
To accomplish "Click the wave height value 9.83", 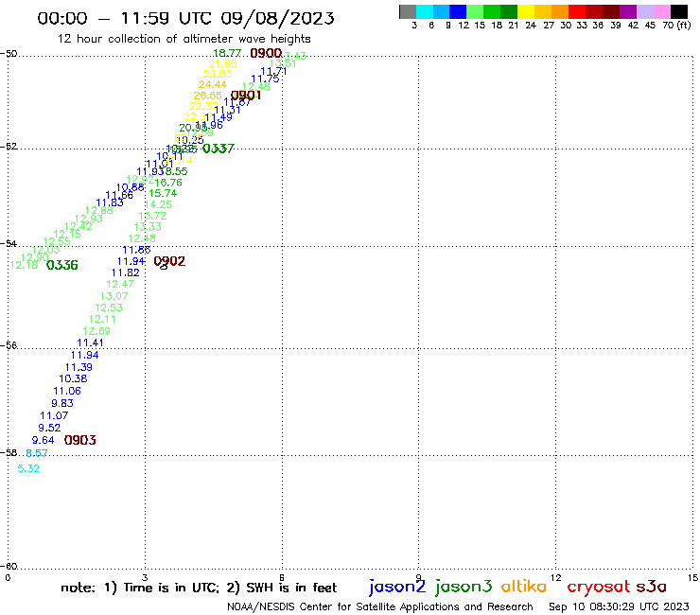I will click(62, 403).
